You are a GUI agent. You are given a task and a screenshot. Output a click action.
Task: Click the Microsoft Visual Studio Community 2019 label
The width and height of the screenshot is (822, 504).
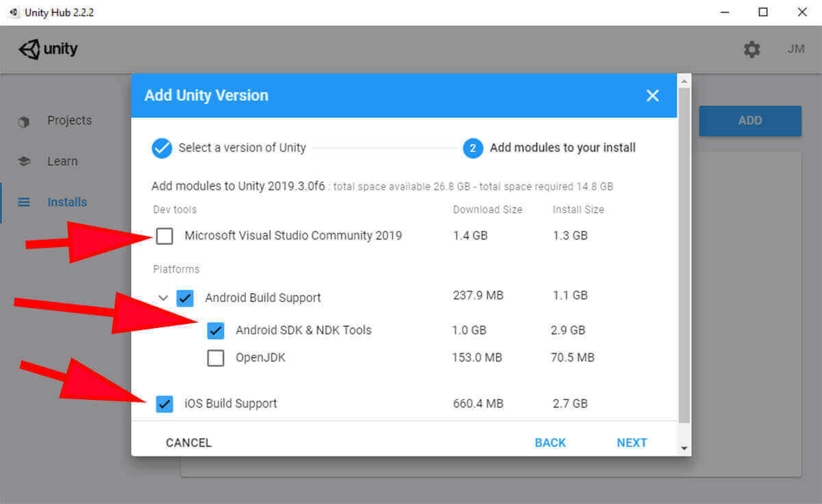(x=293, y=236)
